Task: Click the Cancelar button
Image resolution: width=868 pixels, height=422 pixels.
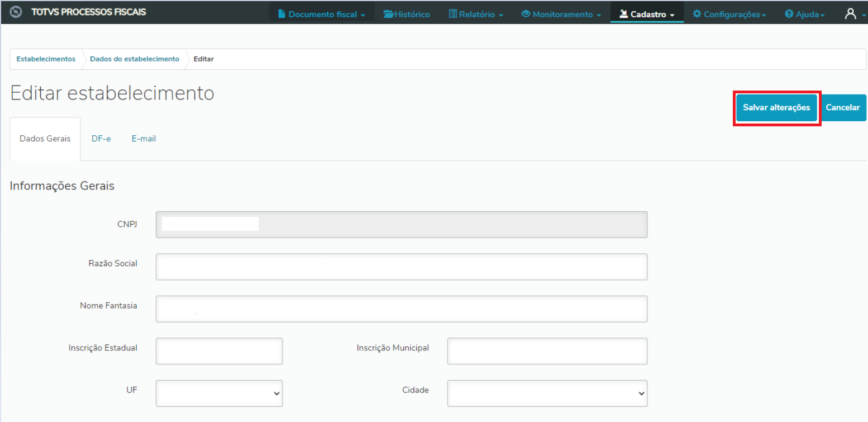Action: coord(843,108)
